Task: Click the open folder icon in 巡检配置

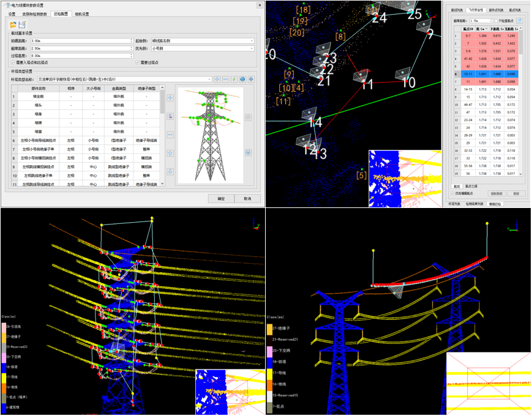Action: [x=12, y=24]
